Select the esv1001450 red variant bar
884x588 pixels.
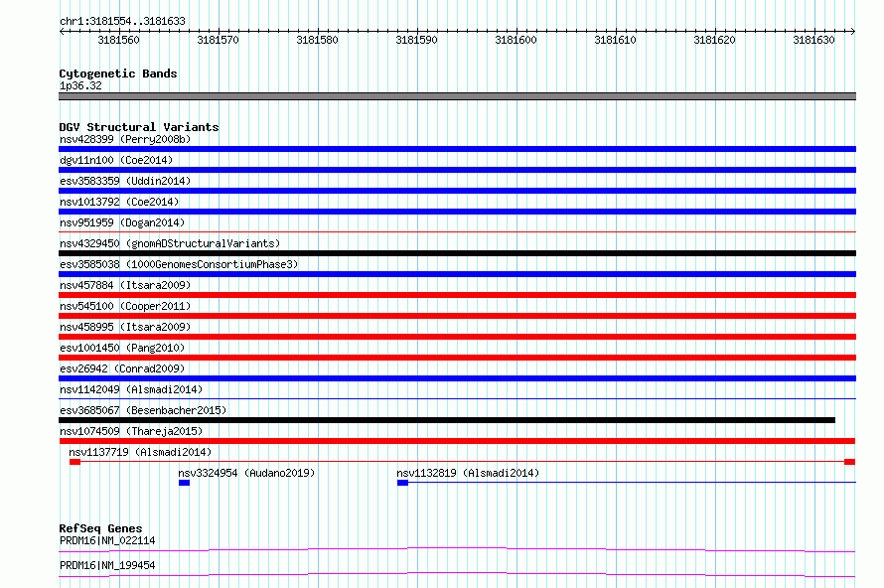(457, 358)
